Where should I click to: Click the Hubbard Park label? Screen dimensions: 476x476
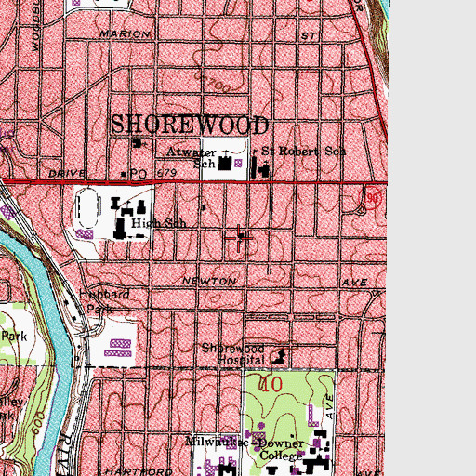(x=104, y=301)
